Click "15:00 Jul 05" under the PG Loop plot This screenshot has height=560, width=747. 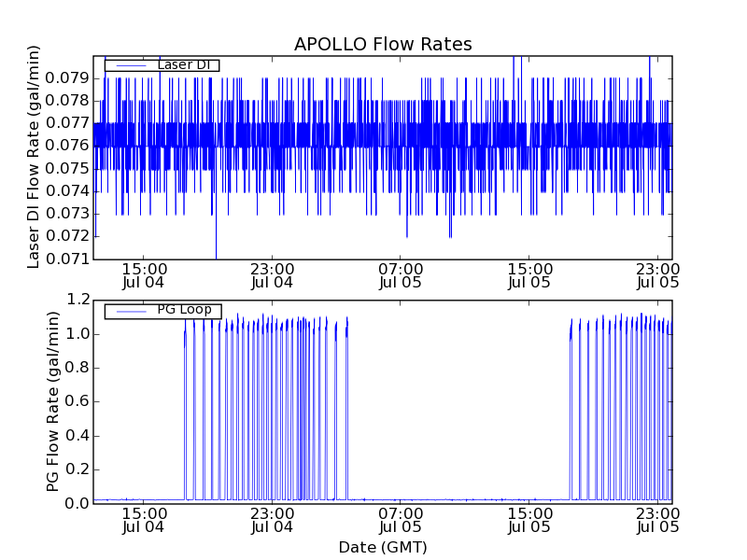[529, 521]
